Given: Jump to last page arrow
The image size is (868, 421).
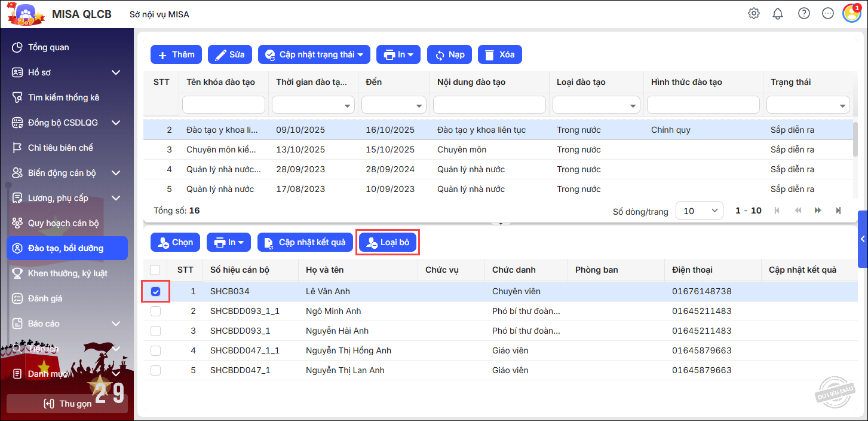Looking at the screenshot, I should click(x=838, y=210).
